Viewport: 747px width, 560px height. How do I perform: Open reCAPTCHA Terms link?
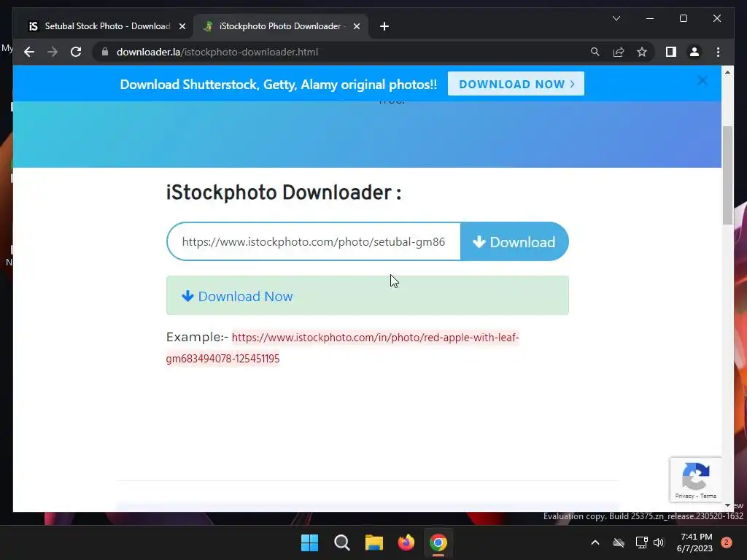click(x=708, y=496)
